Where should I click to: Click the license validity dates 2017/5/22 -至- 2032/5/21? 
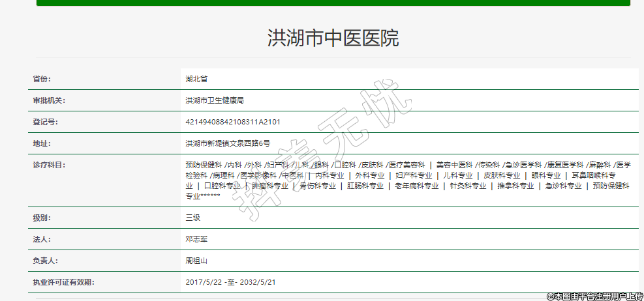point(231,282)
